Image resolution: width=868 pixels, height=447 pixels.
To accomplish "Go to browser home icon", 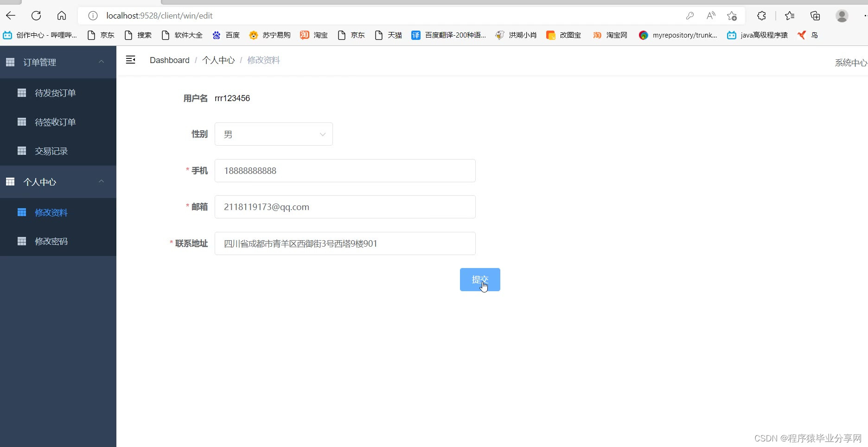I will (x=62, y=15).
